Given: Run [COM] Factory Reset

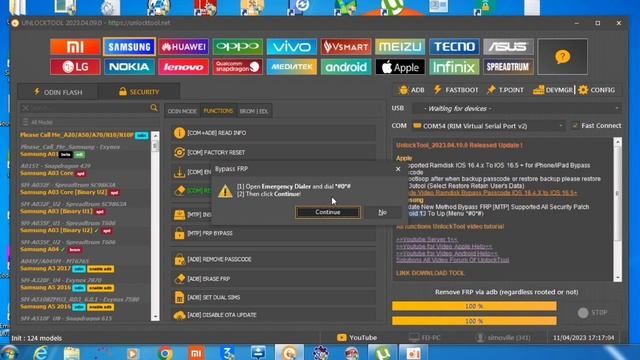Looking at the screenshot, I should pyautogui.click(x=273, y=152).
